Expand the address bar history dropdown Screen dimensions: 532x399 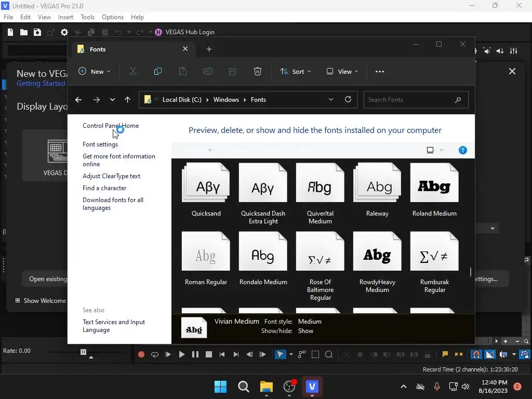click(x=331, y=99)
